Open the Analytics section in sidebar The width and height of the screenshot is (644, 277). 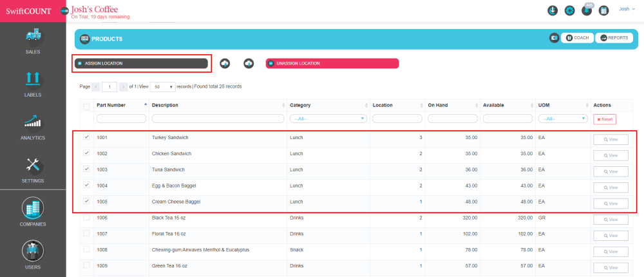coord(33,128)
